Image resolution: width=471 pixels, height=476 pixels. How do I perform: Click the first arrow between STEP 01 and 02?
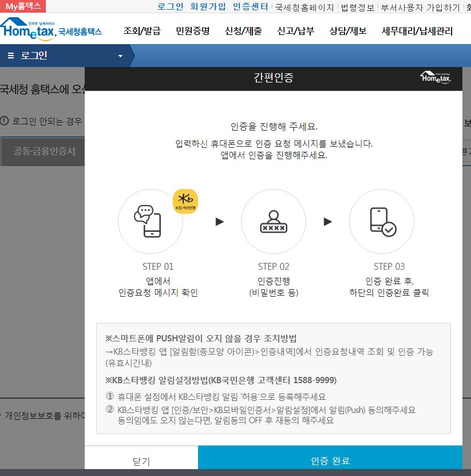click(220, 222)
